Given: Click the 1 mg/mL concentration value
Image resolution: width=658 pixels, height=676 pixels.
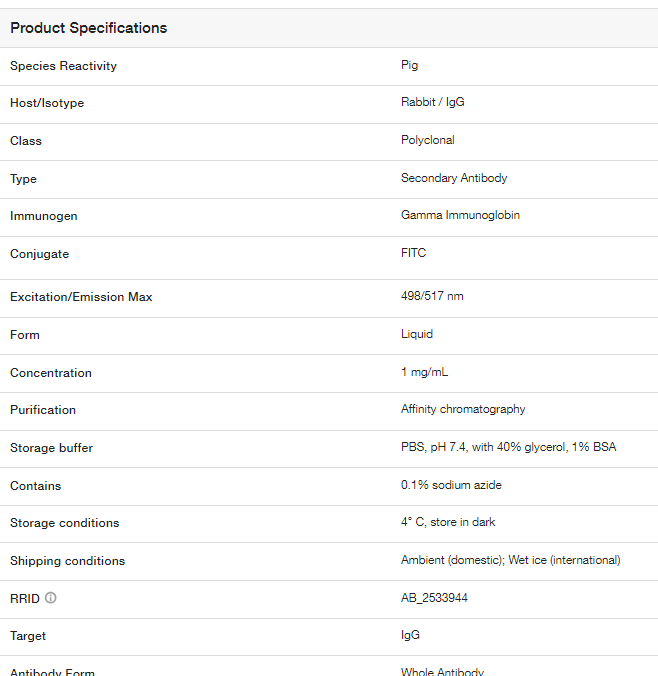Looking at the screenshot, I should (424, 372).
